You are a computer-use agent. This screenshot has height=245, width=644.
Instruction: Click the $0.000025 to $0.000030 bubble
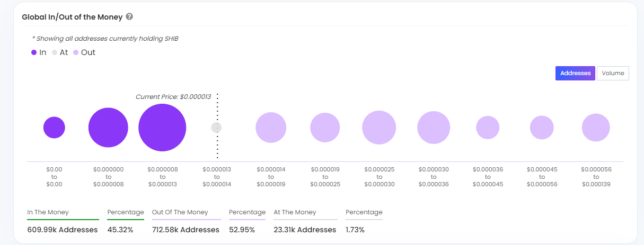tap(379, 128)
